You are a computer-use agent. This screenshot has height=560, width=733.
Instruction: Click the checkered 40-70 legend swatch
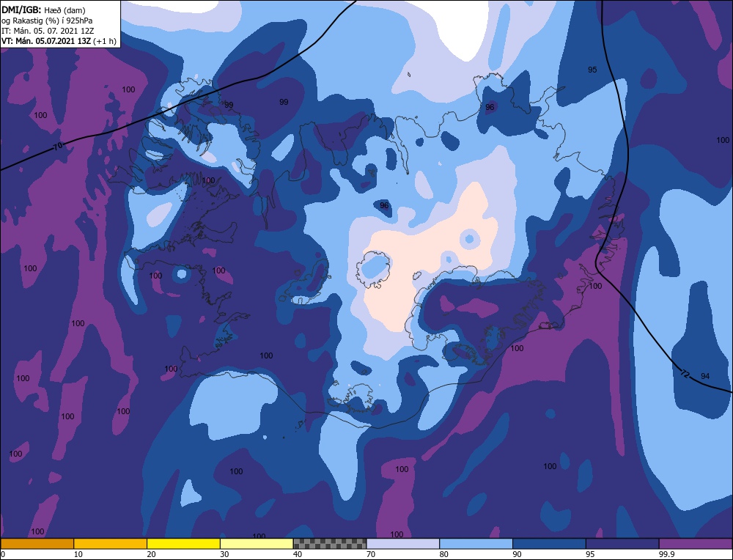tap(330, 543)
